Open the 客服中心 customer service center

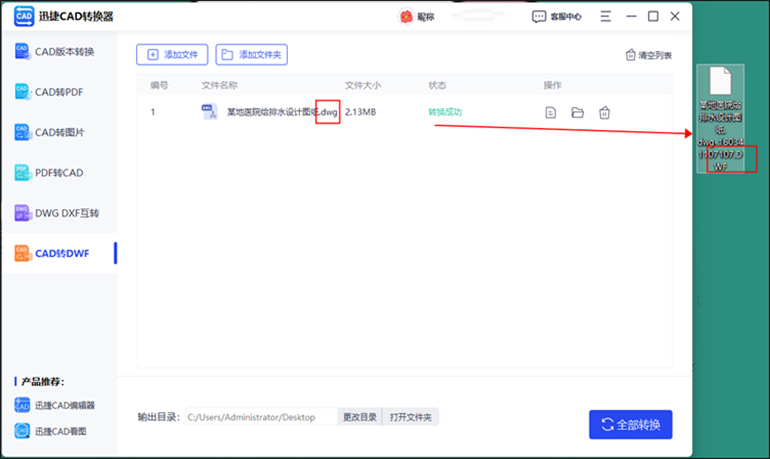[556, 17]
